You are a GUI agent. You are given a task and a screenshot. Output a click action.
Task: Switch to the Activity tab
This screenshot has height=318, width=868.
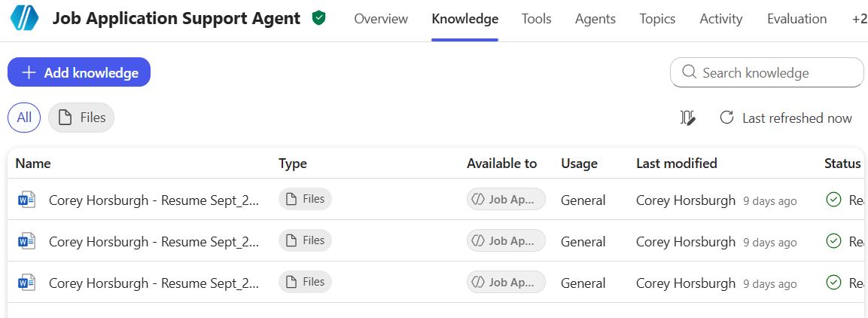720,19
